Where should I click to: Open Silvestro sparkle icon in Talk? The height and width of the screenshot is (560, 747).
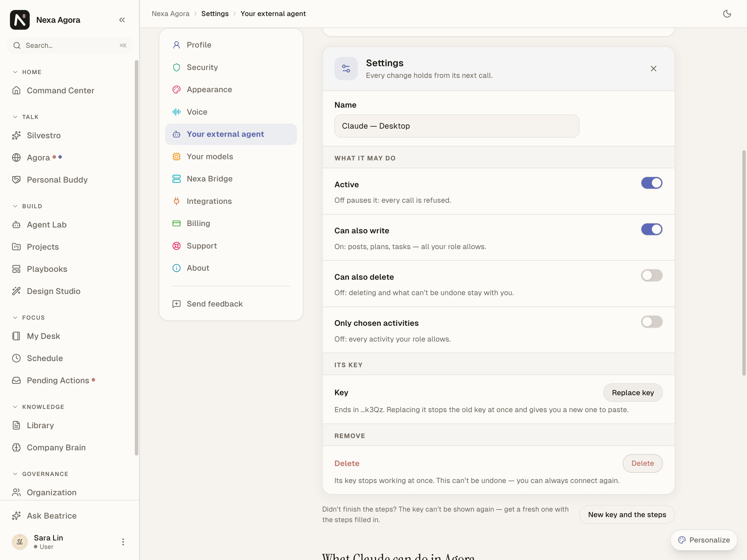[16, 135]
